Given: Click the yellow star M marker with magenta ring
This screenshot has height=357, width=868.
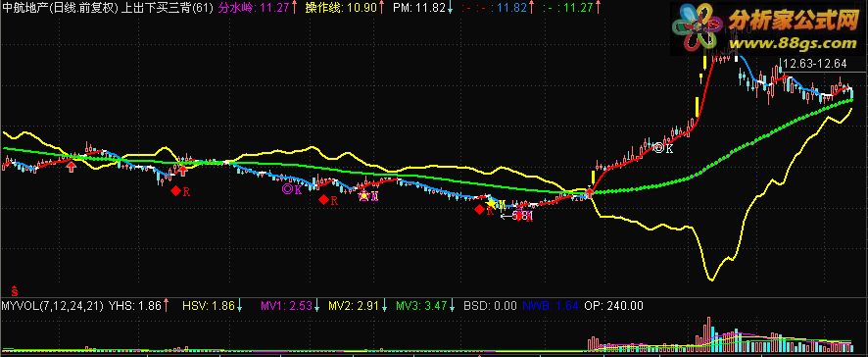Looking at the screenshot, I should pyautogui.click(x=368, y=195).
